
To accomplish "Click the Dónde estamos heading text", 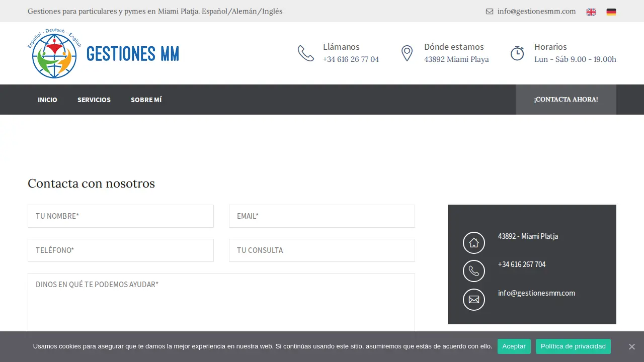I will [x=454, y=47].
